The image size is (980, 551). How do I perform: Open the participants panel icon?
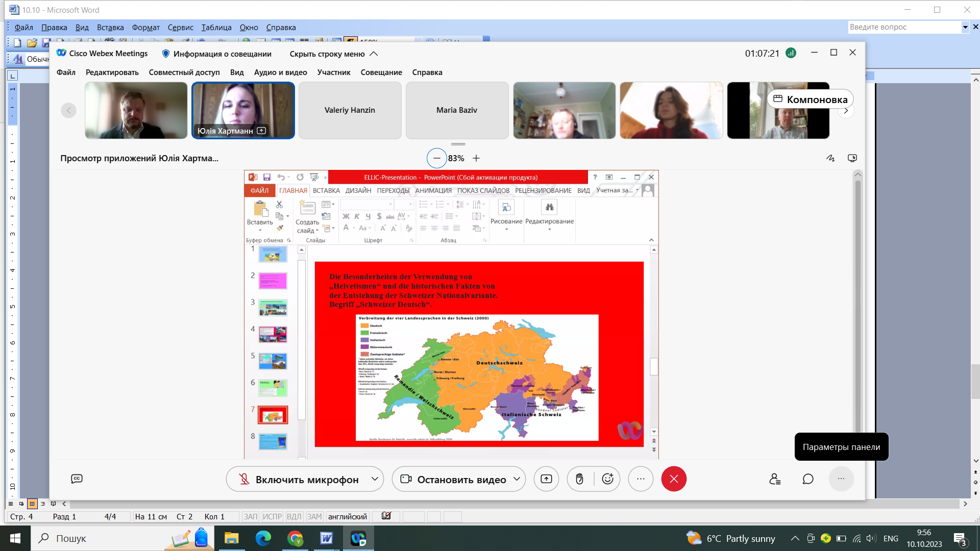[x=775, y=479]
